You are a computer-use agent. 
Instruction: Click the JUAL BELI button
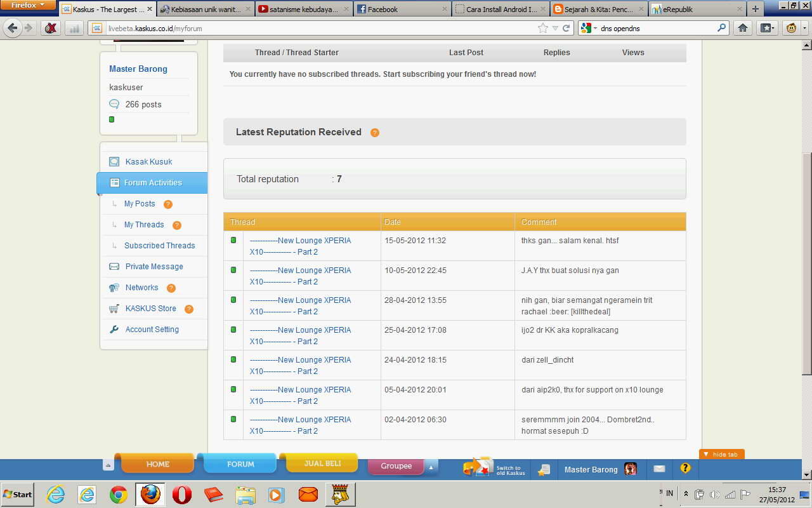322,463
